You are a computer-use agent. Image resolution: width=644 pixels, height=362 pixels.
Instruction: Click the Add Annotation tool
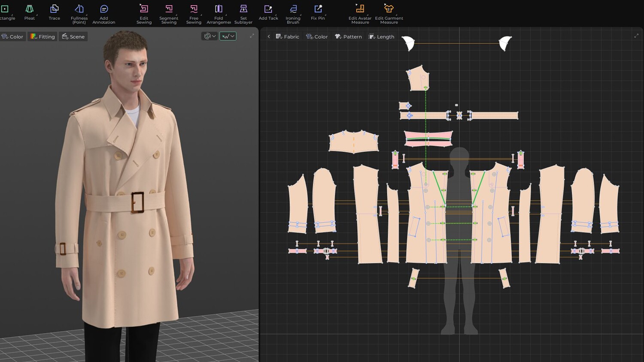coord(104,13)
